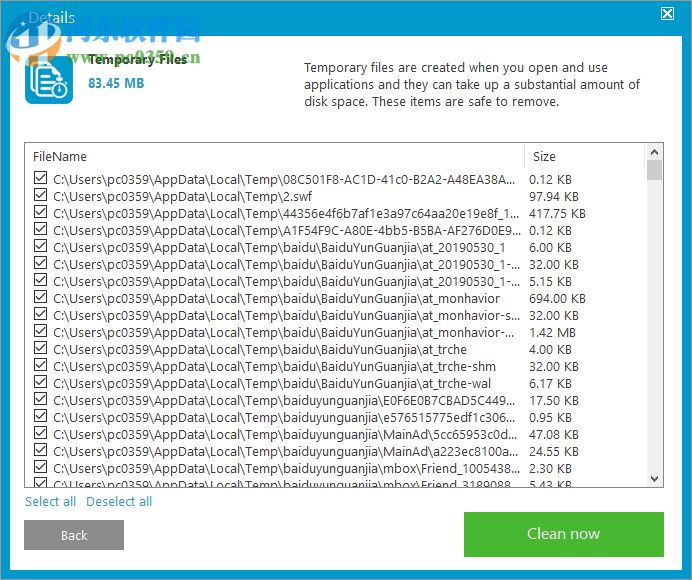Click the Temporary Files category icon
Screen dimensions: 692x580
point(49,80)
